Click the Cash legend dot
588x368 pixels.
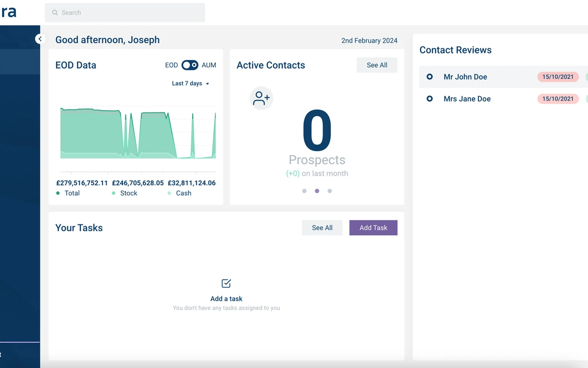(x=169, y=193)
